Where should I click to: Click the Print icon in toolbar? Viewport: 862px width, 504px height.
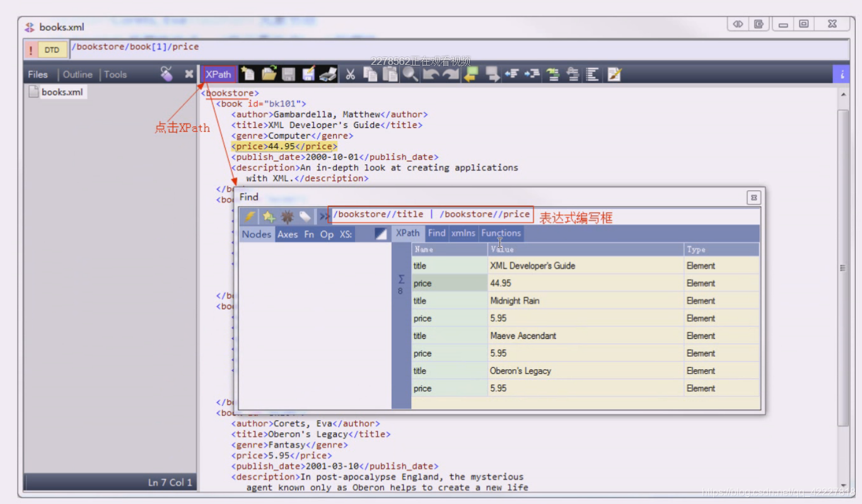(328, 74)
